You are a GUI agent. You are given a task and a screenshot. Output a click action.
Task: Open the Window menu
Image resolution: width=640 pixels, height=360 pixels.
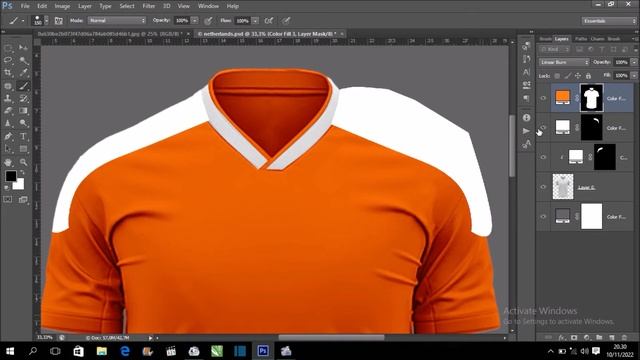click(208, 6)
